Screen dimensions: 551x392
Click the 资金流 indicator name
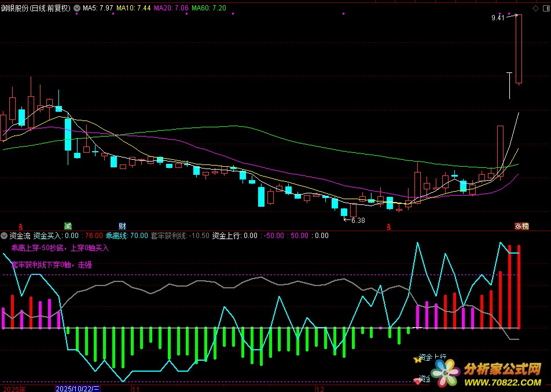tap(20, 236)
